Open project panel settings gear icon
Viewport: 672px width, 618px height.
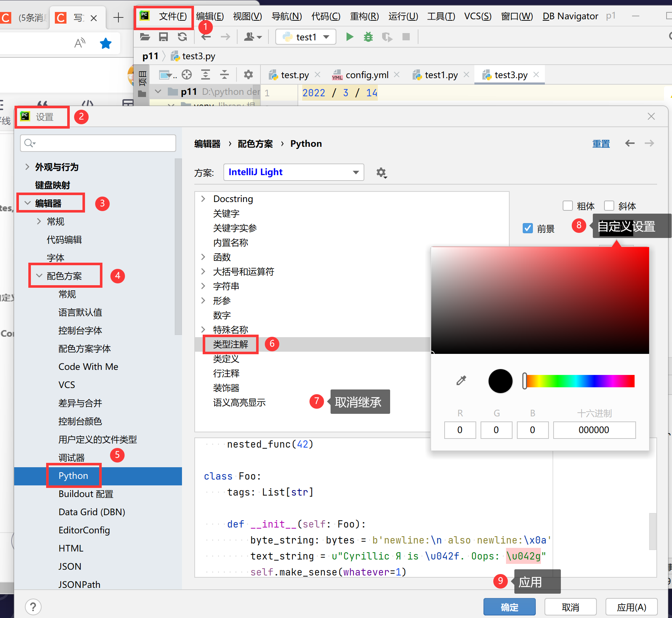(248, 75)
